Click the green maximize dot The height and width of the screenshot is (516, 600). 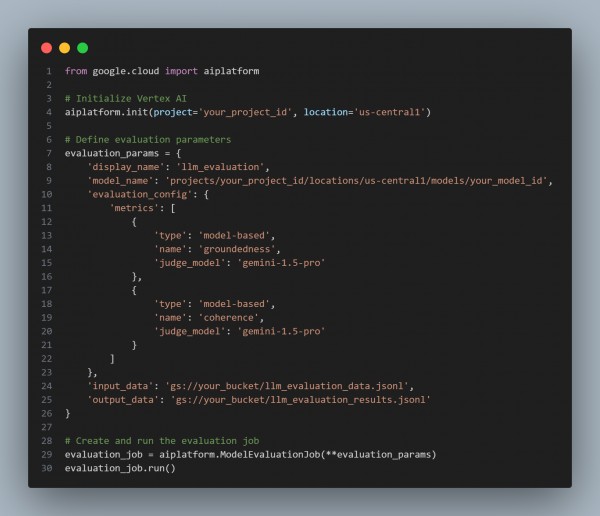83,48
